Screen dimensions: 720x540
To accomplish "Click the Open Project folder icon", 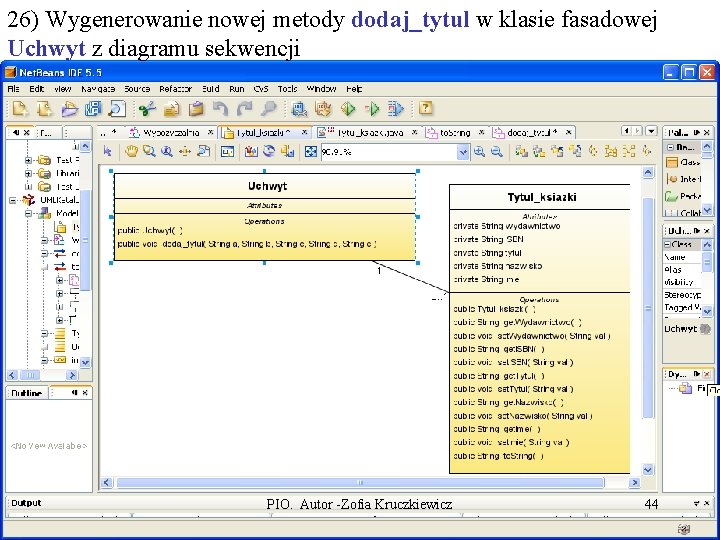I will (x=69, y=109).
